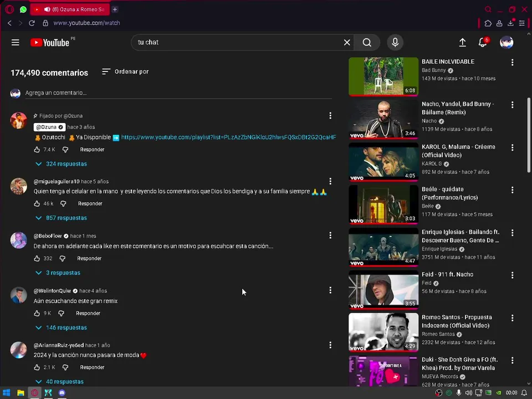The height and width of the screenshot is (399, 532).
Task: Click the address bar URL
Action: [86, 23]
